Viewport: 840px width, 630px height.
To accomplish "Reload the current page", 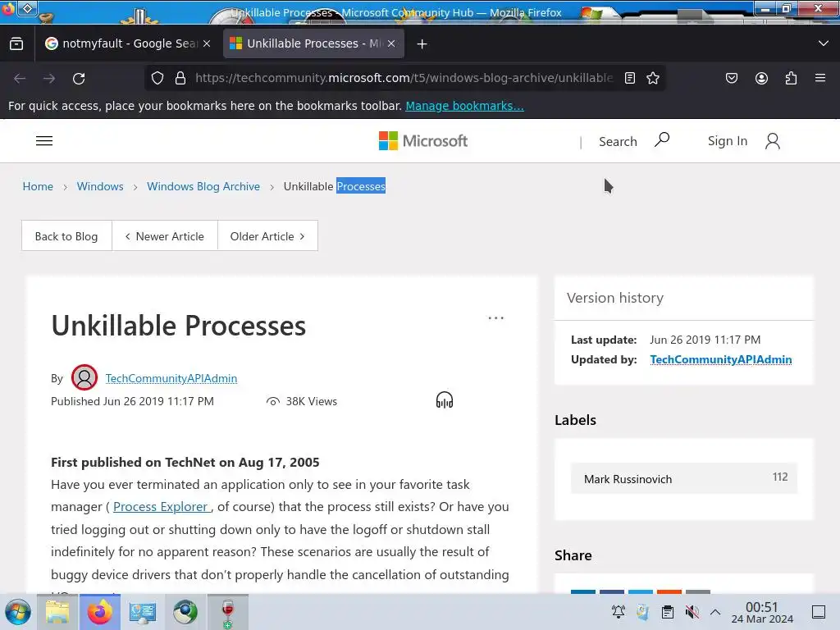I will coord(79,78).
